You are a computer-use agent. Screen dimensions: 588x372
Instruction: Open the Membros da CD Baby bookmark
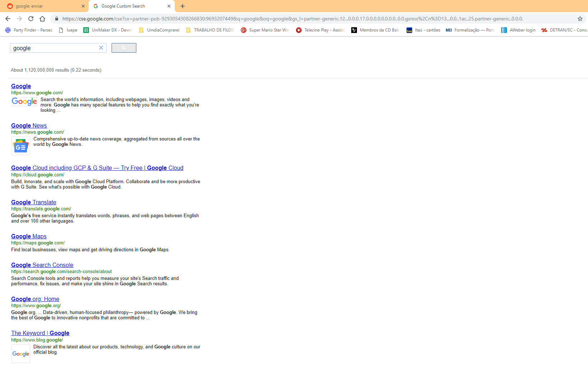click(x=375, y=30)
